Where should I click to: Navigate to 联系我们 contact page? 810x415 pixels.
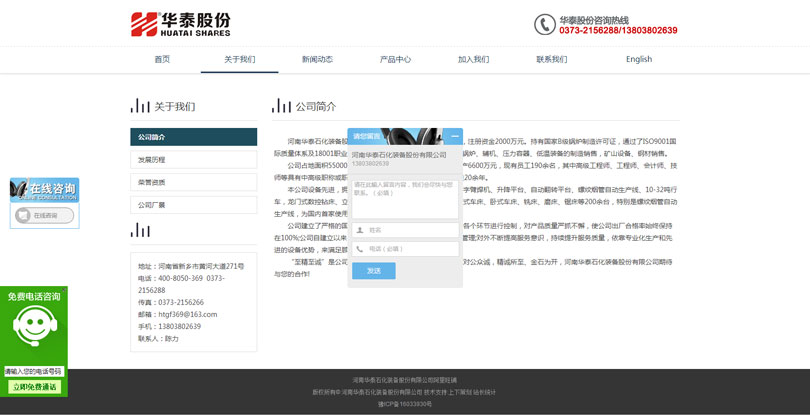pos(551,59)
